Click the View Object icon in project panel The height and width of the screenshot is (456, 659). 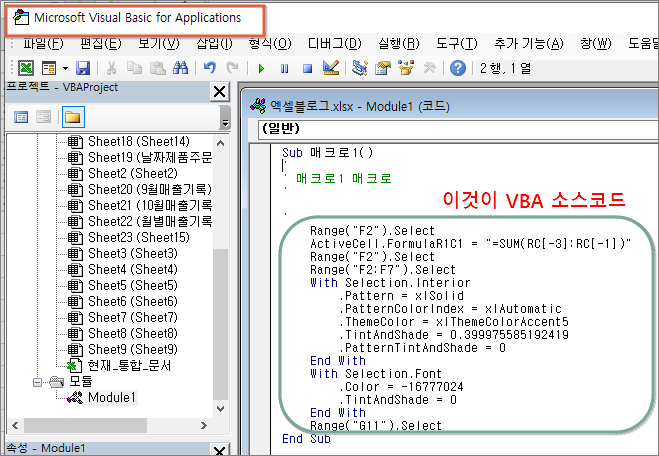pos(43,117)
